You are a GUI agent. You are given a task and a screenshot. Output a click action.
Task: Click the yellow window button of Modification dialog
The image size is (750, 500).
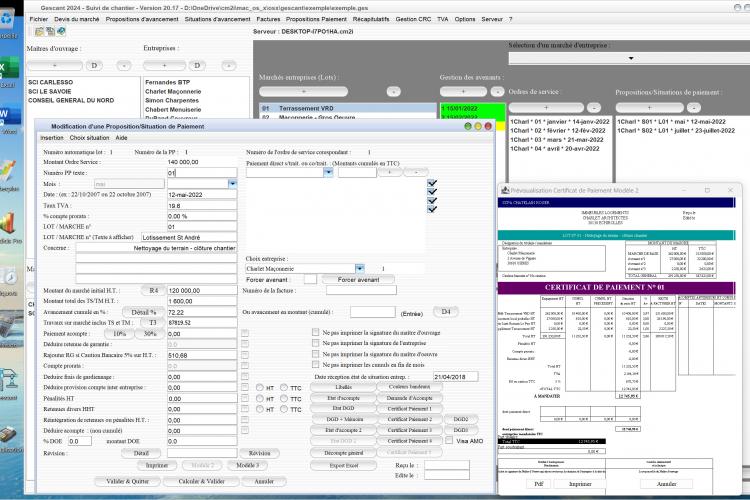(478, 126)
